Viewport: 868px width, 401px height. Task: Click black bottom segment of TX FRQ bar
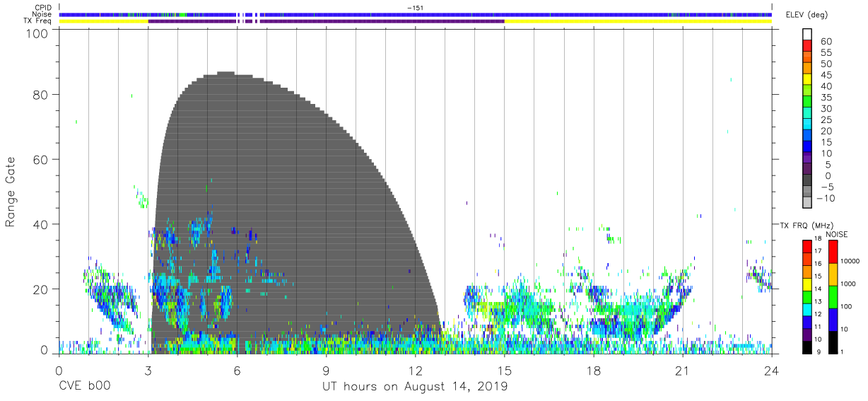tap(807, 347)
